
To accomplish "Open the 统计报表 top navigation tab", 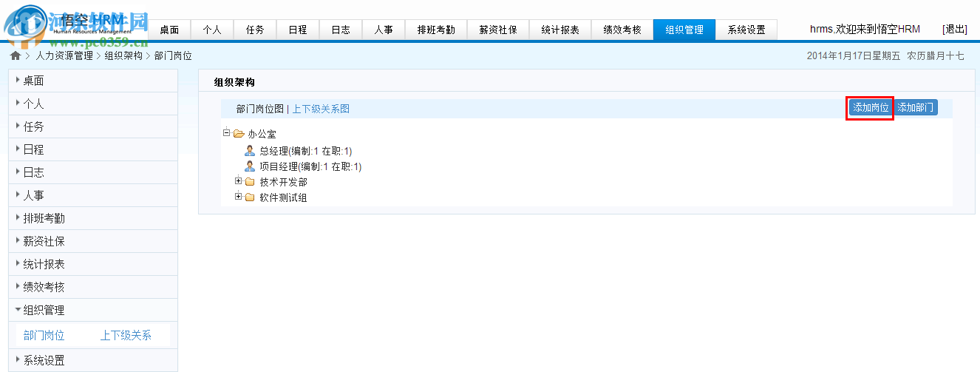I will pyautogui.click(x=560, y=30).
